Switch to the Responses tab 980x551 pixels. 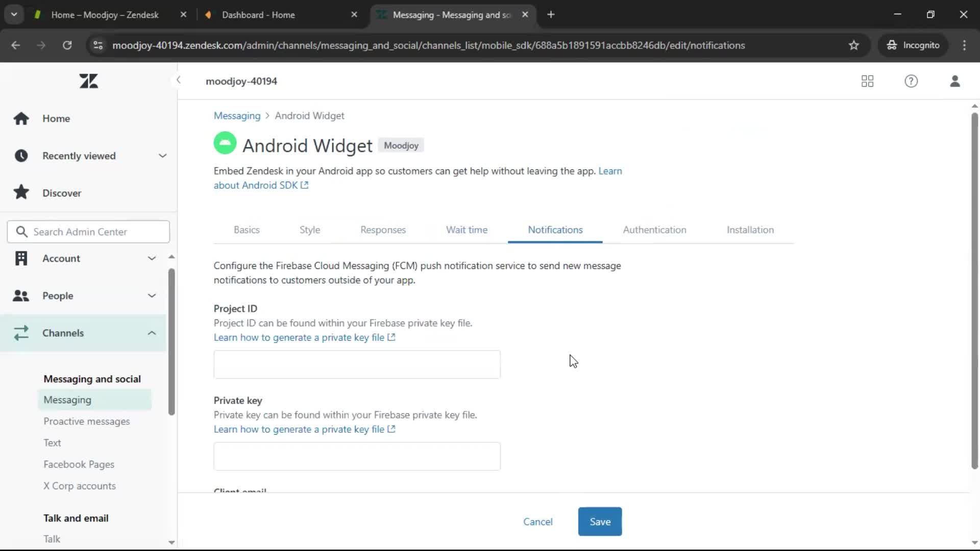point(383,230)
